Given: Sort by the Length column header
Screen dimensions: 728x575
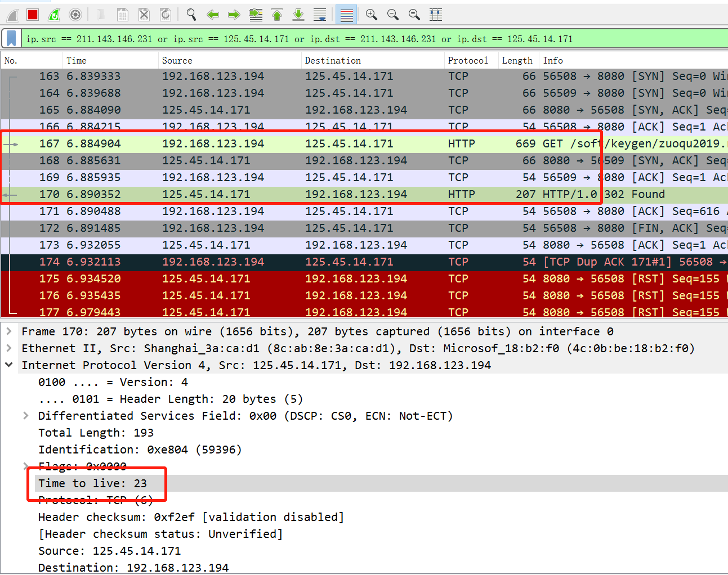Looking at the screenshot, I should click(519, 60).
